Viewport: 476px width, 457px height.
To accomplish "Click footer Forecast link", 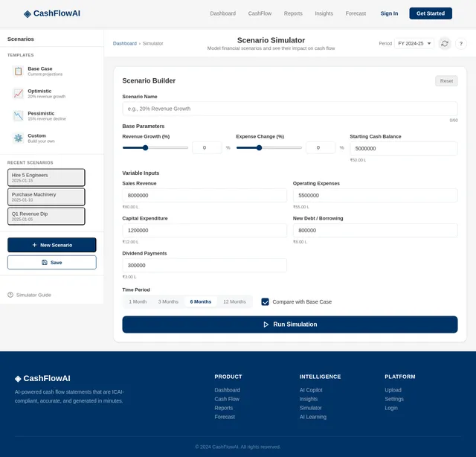I will coord(225,417).
